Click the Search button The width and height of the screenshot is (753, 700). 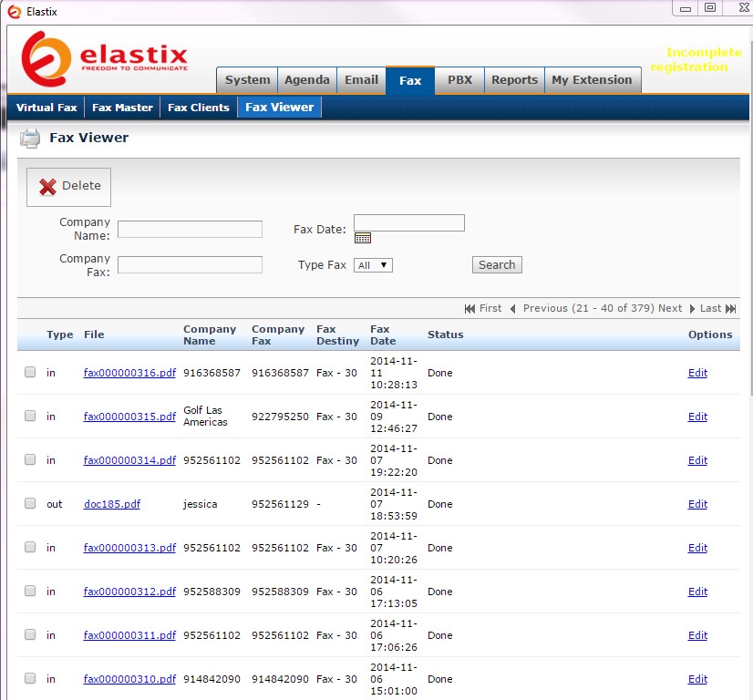497,265
